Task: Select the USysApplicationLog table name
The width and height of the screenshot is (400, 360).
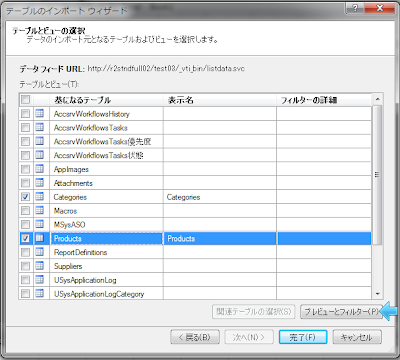Action: point(85,280)
